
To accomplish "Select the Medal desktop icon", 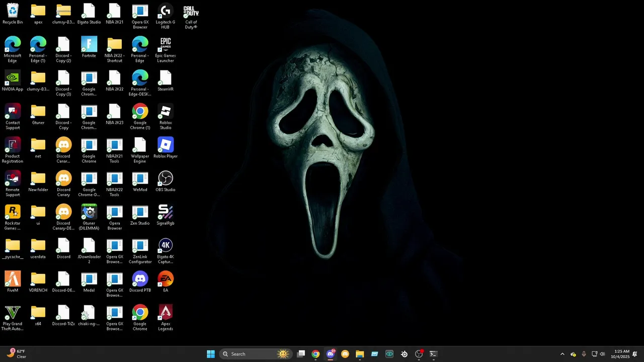I will [89, 282].
